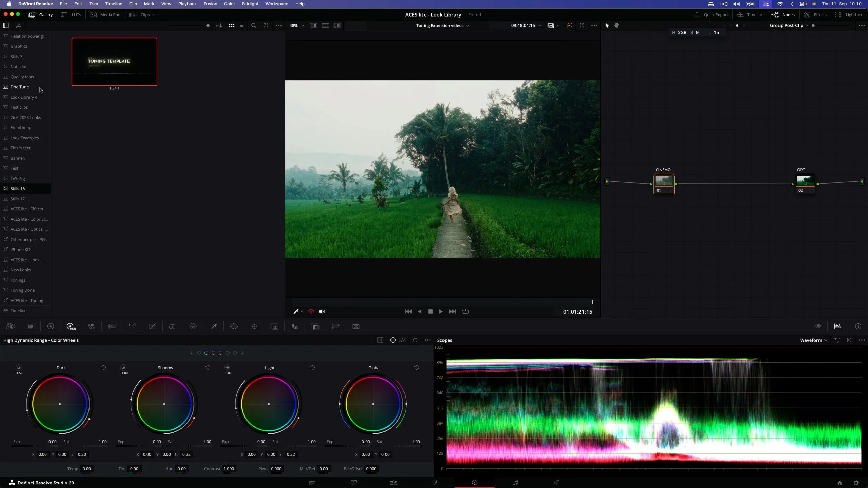Click the Color Warper icon
868x488 pixels.
(x=193, y=326)
